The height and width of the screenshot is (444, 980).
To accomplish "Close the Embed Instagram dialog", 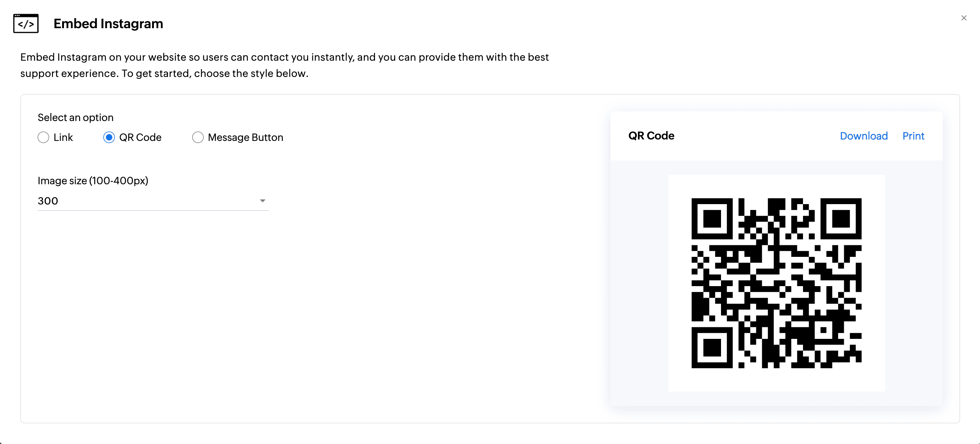I will 964,18.
